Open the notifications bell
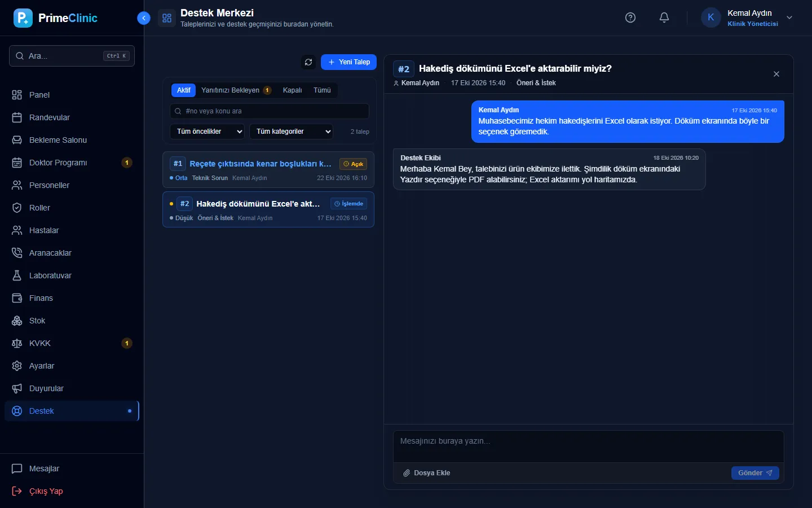 pos(664,17)
